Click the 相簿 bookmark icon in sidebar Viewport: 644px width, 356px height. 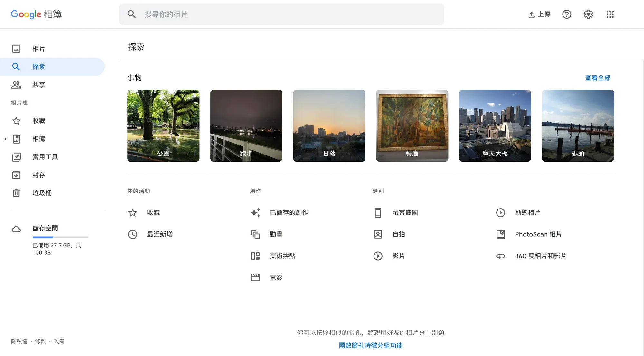click(x=16, y=139)
